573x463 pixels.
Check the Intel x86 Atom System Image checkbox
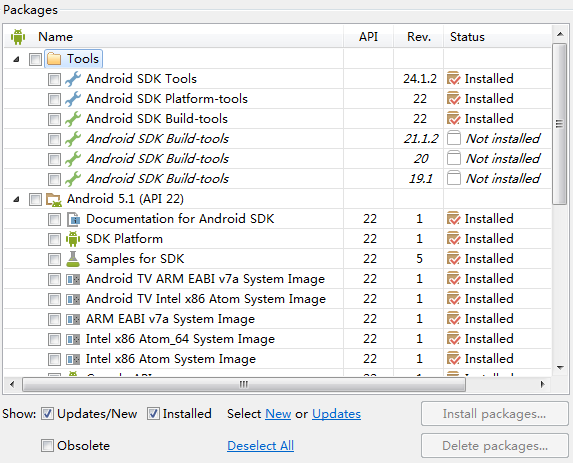click(x=54, y=360)
